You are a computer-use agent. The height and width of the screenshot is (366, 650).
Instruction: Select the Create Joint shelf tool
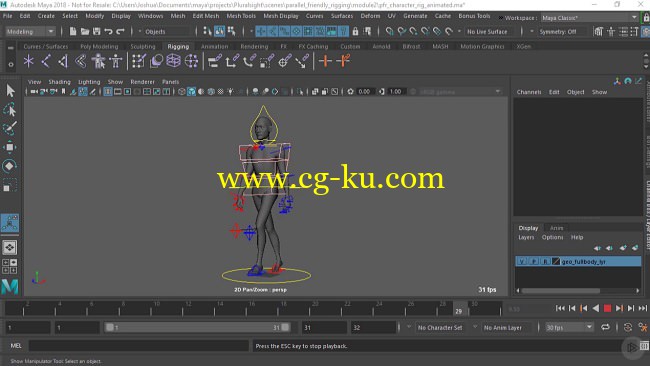point(46,61)
